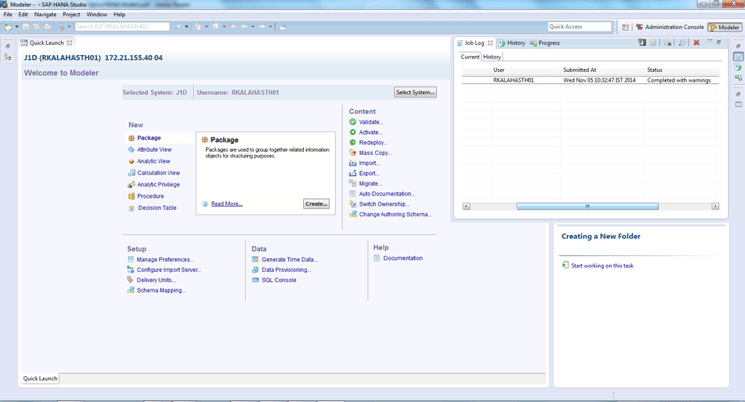Viewport: 745px width, 402px height.
Task: Click the Delivery Units icon
Action: click(130, 280)
